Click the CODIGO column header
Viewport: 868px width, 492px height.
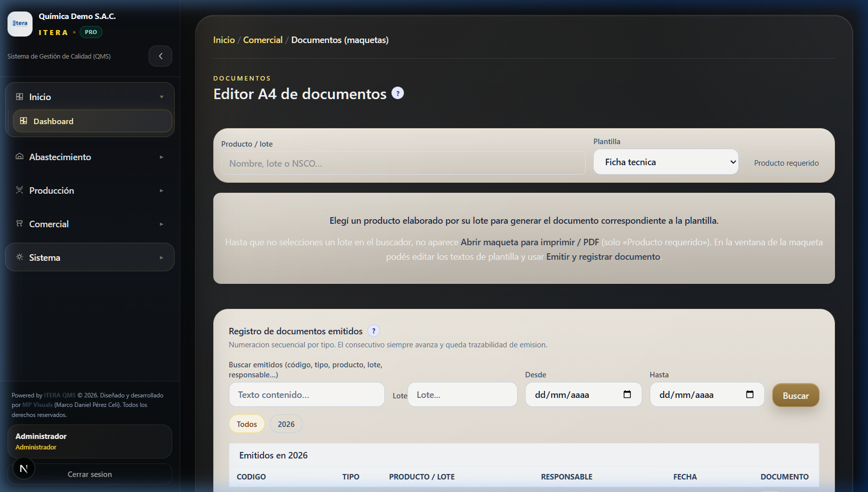[251, 477]
